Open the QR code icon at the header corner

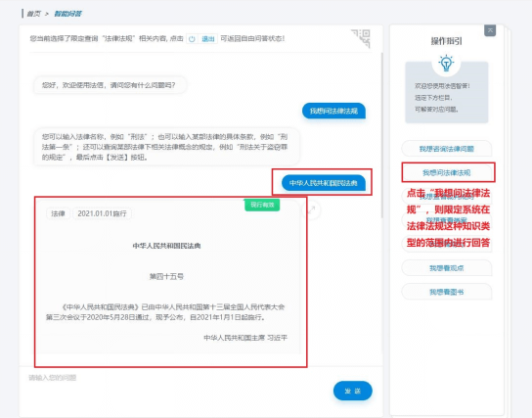[361, 38]
